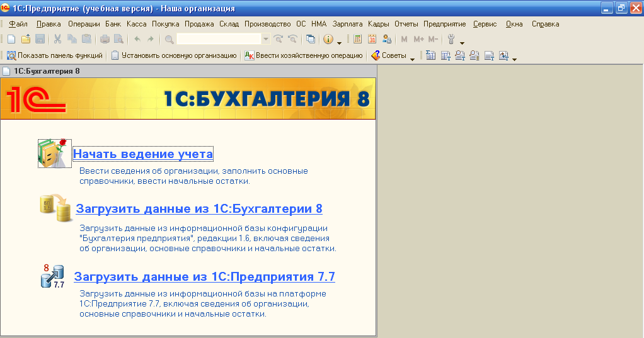Open the Зарплата menu

tap(347, 24)
